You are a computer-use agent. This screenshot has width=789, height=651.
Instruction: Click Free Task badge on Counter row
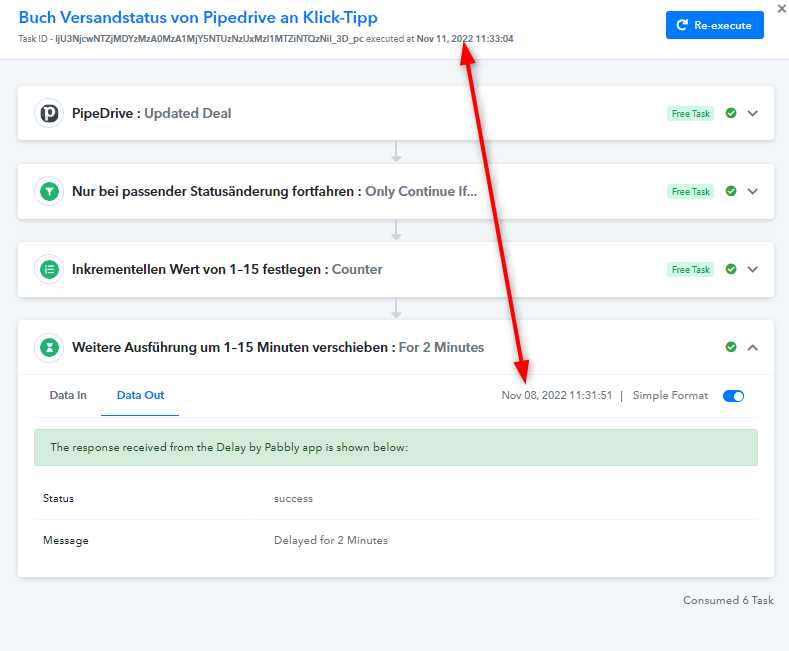click(x=690, y=270)
